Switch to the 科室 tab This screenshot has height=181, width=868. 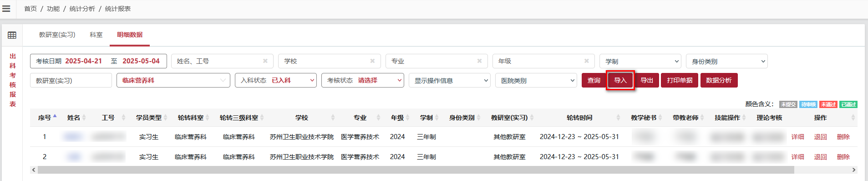tap(96, 35)
